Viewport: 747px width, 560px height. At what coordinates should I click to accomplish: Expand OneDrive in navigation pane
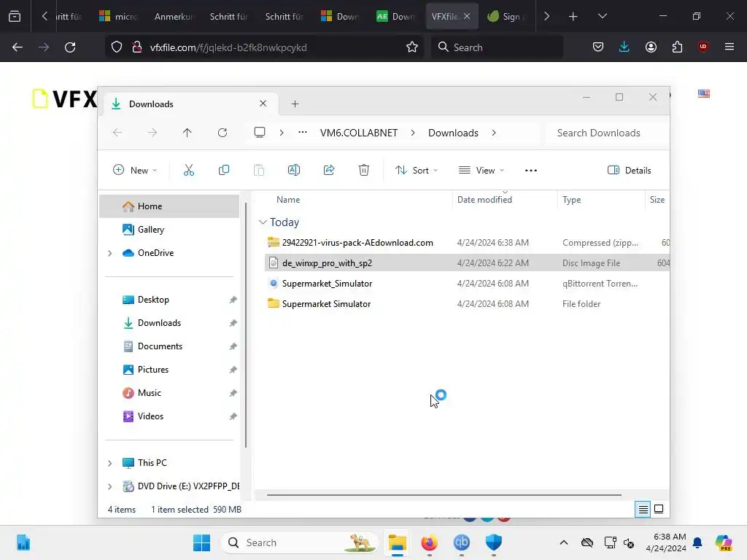tap(110, 253)
